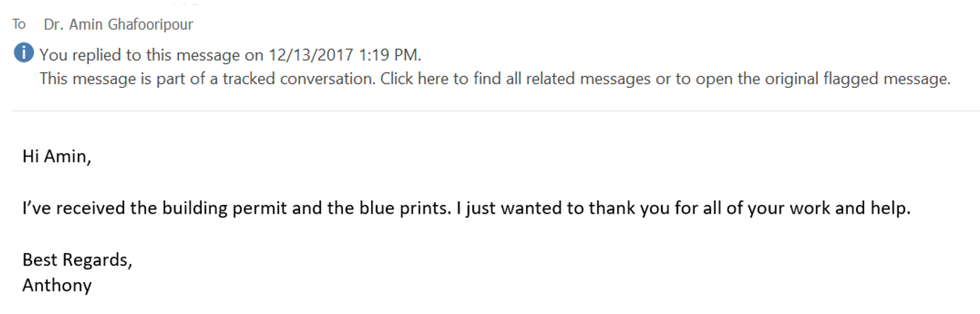Click "work and help" at sentence end
Viewport: 980px width, 314px height.
click(x=849, y=208)
